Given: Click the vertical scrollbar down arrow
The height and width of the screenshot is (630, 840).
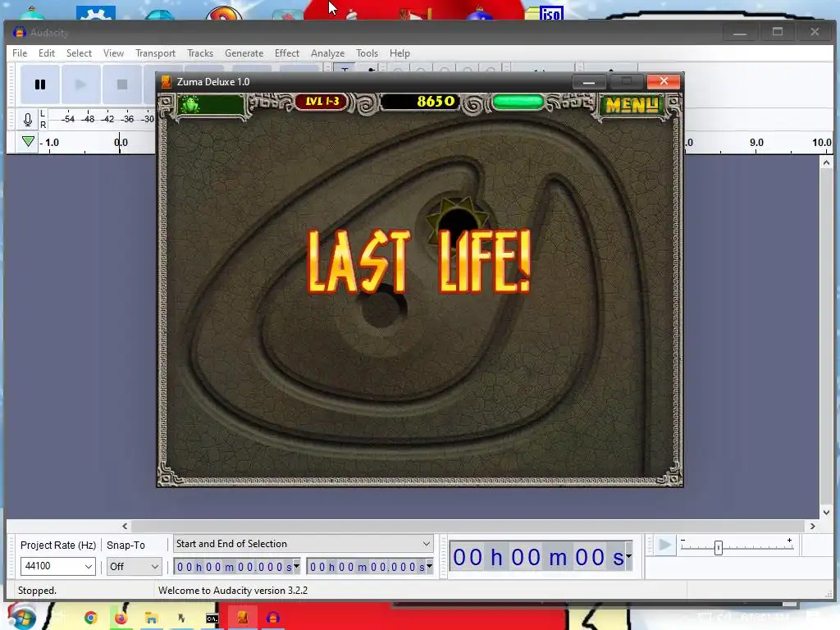Looking at the screenshot, I should click(x=826, y=513).
